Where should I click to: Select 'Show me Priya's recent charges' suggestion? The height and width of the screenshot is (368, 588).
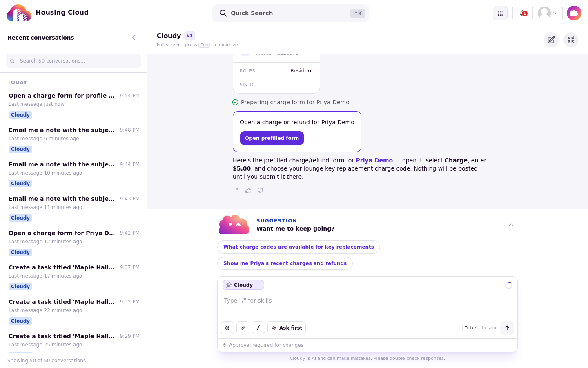point(285,263)
